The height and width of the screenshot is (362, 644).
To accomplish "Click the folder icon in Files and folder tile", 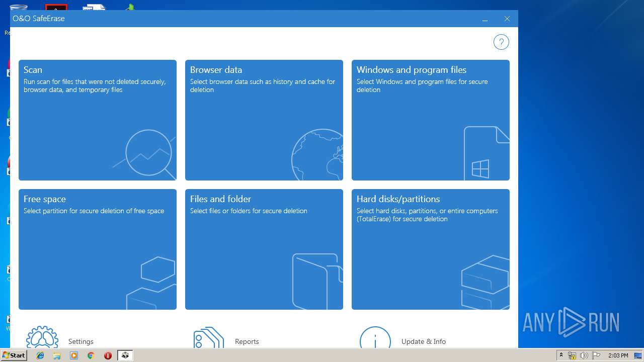I will coord(317,282).
